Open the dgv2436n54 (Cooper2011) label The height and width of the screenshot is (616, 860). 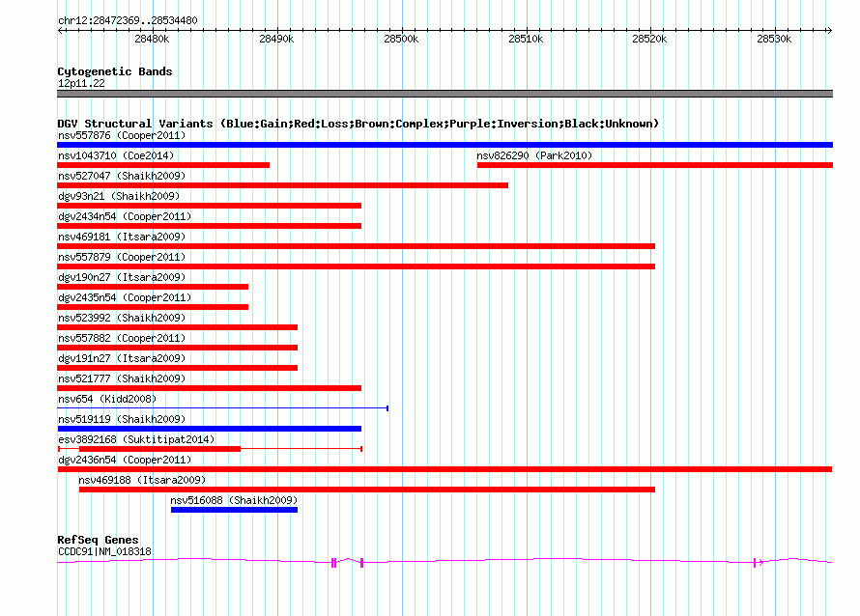[125, 460]
